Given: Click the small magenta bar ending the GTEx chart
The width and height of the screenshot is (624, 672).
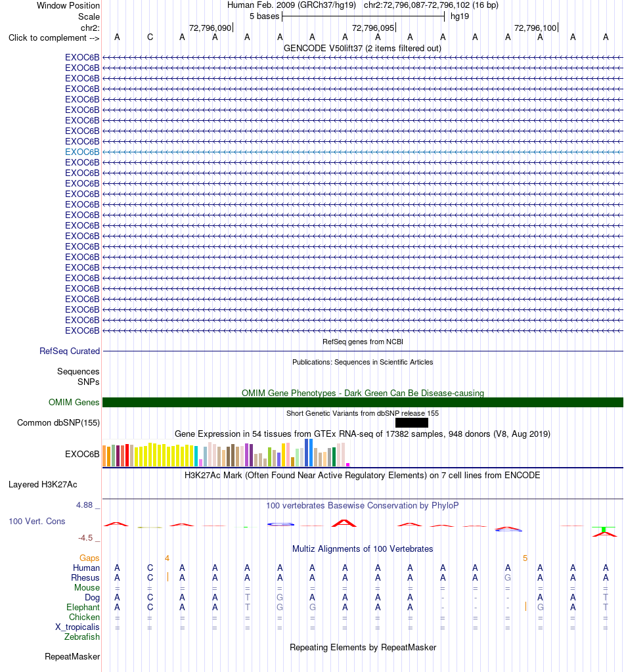Looking at the screenshot, I should (348, 464).
